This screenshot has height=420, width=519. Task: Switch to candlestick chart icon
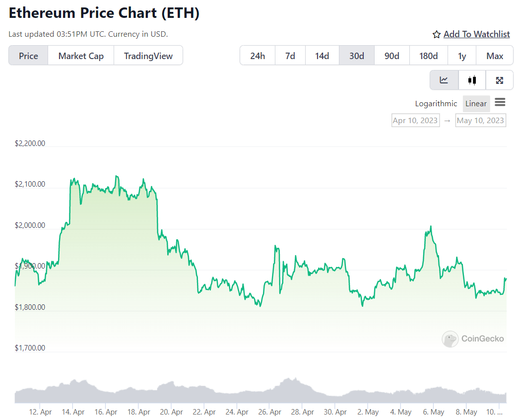click(472, 80)
